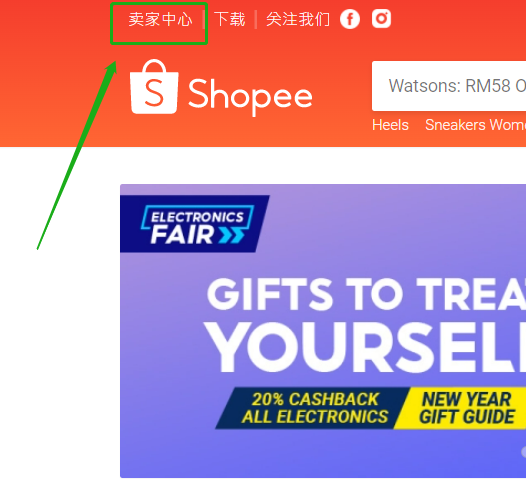
Task: Click the white Shopee wordmark text
Action: [x=250, y=96]
